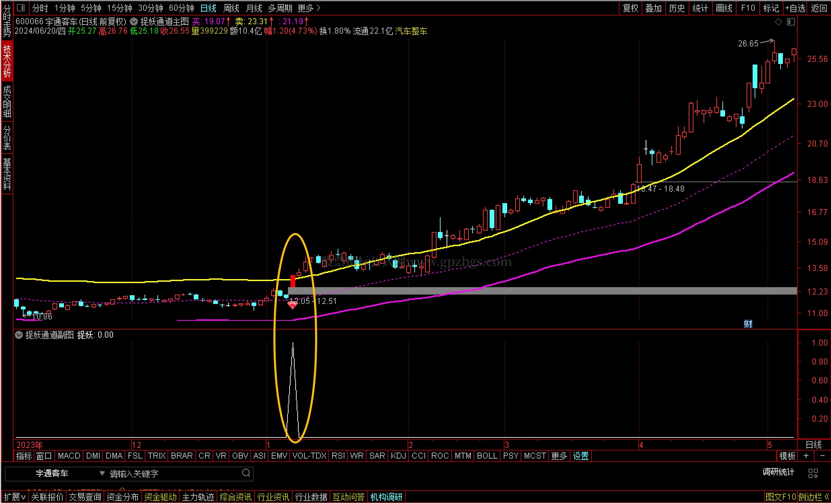Open the 捉妖通道副图 sub-chart dropdown arrow

click(x=19, y=335)
